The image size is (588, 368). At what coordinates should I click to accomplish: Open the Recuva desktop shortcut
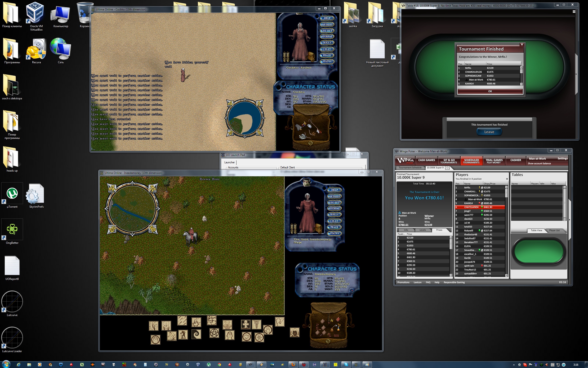[x=36, y=51]
